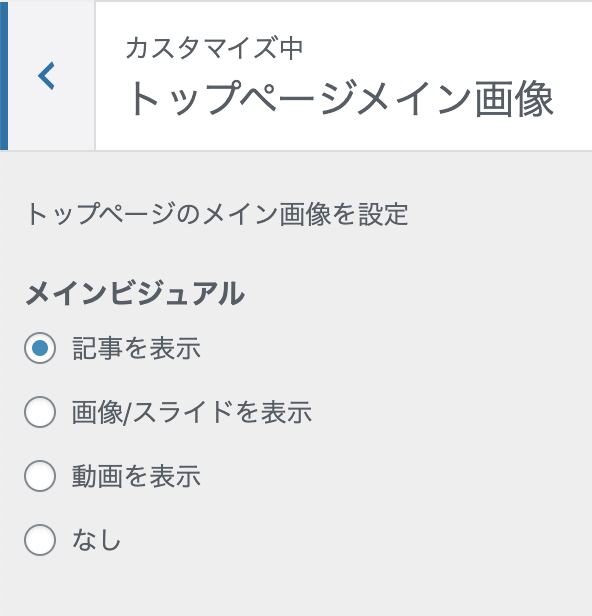The height and width of the screenshot is (616, 592).
Task: Go back using the blue chevron arrow
Action: [46, 76]
